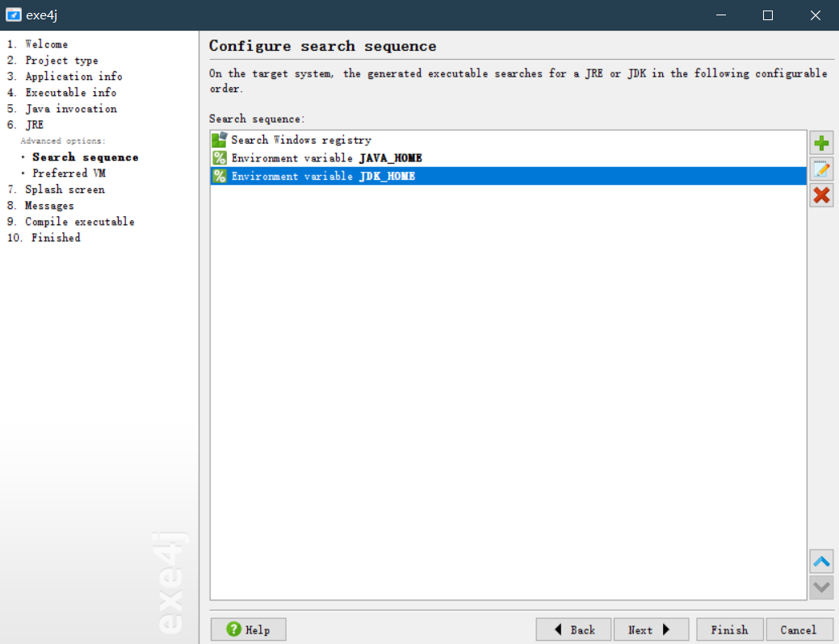Screen dimensions: 839x644
Task: Switch to step 5 Java invocation
Action: point(62,108)
